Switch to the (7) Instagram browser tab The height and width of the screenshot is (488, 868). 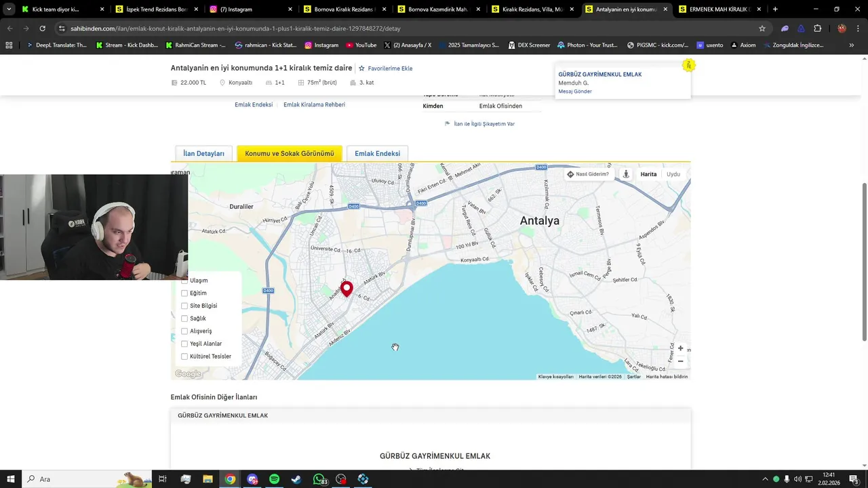[x=251, y=9]
